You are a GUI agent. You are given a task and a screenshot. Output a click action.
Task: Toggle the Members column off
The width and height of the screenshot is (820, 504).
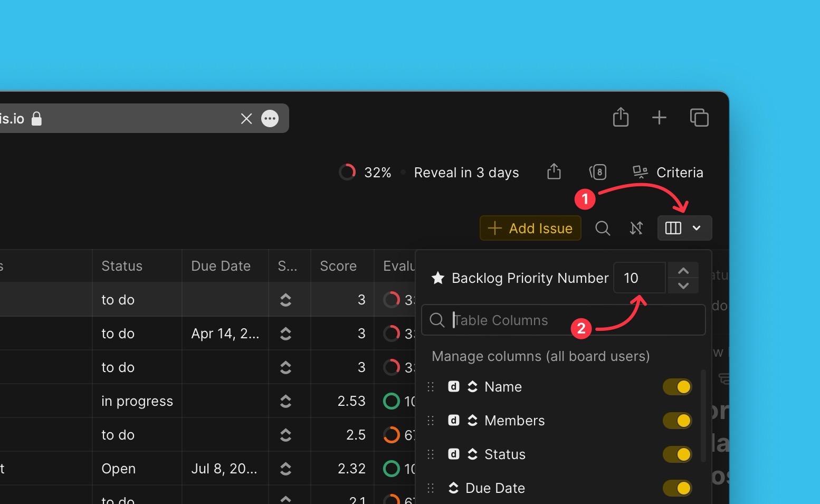coord(677,421)
